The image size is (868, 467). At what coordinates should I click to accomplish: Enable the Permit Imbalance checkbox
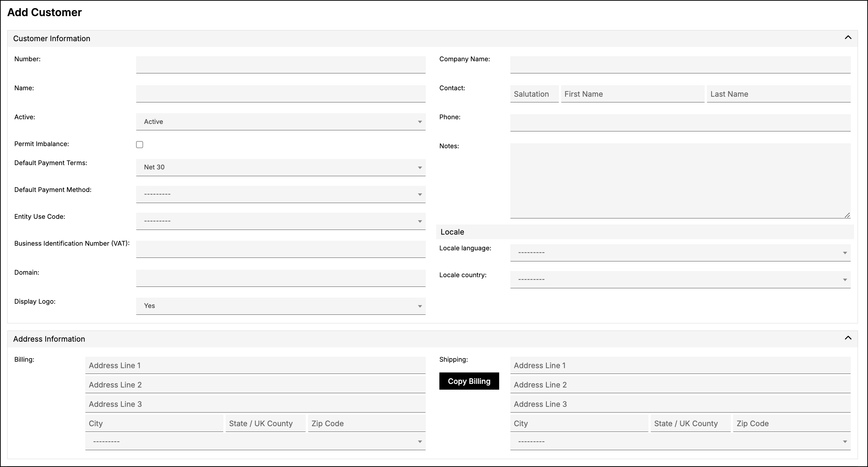pyautogui.click(x=140, y=144)
